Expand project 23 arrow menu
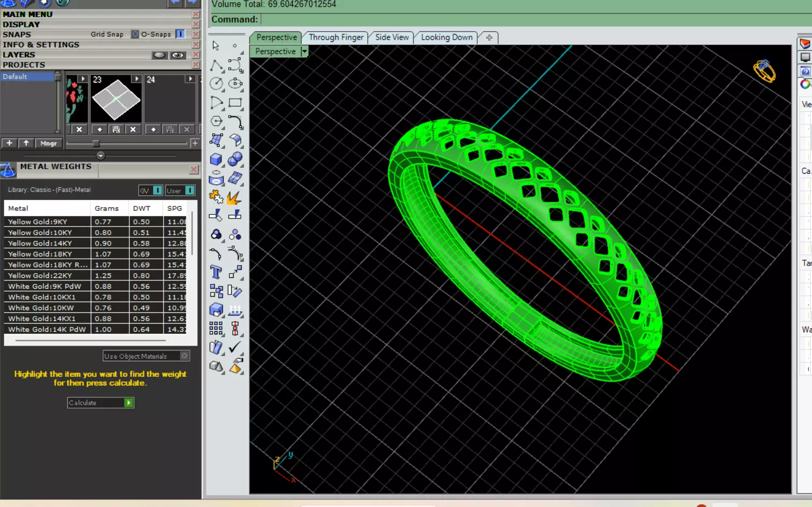The image size is (812, 507). pyautogui.click(x=137, y=79)
